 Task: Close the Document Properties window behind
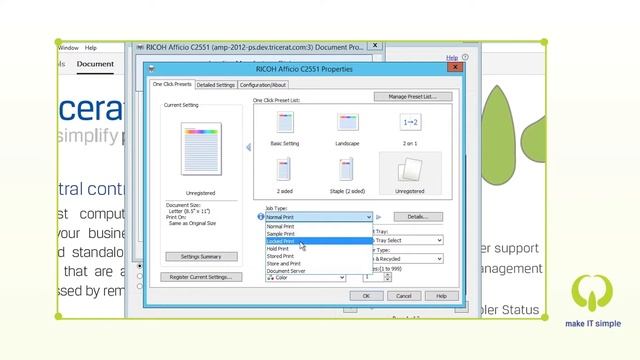(x=375, y=46)
